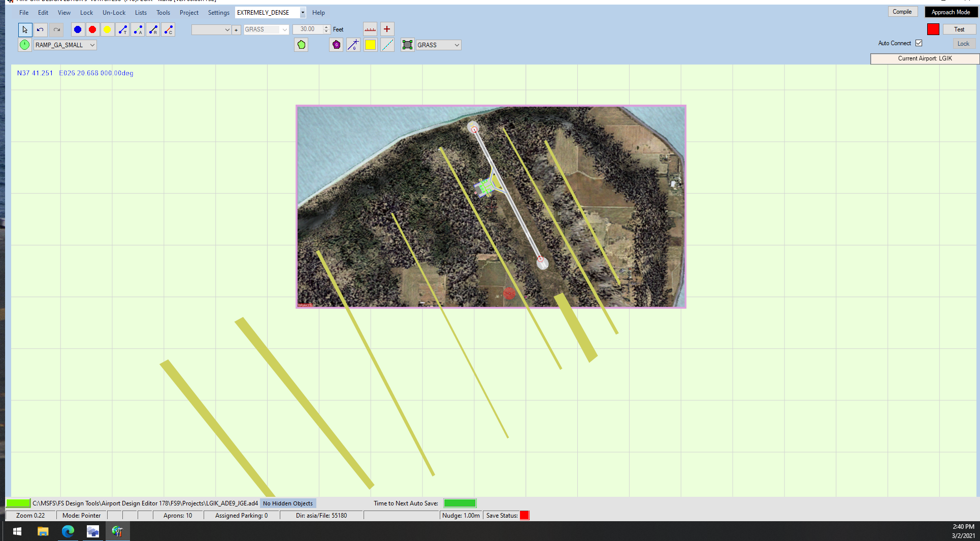980x541 pixels.
Task: Click the satellite background image of airport
Action: pyautogui.click(x=491, y=207)
